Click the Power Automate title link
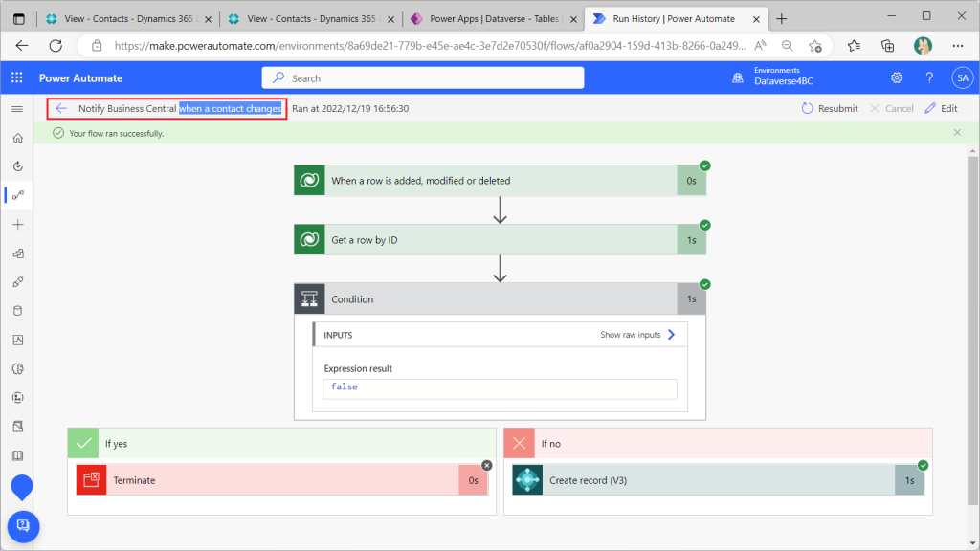 80,78
